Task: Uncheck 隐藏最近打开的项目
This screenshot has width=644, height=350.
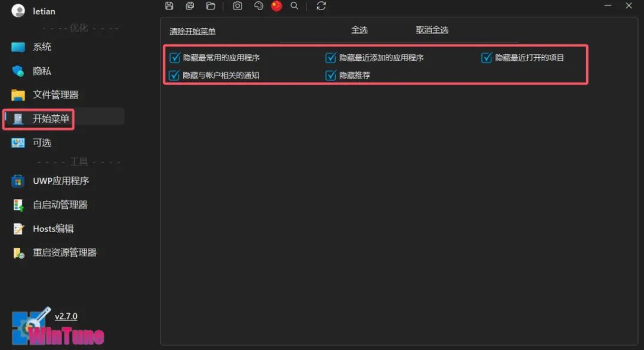Action: coord(487,57)
